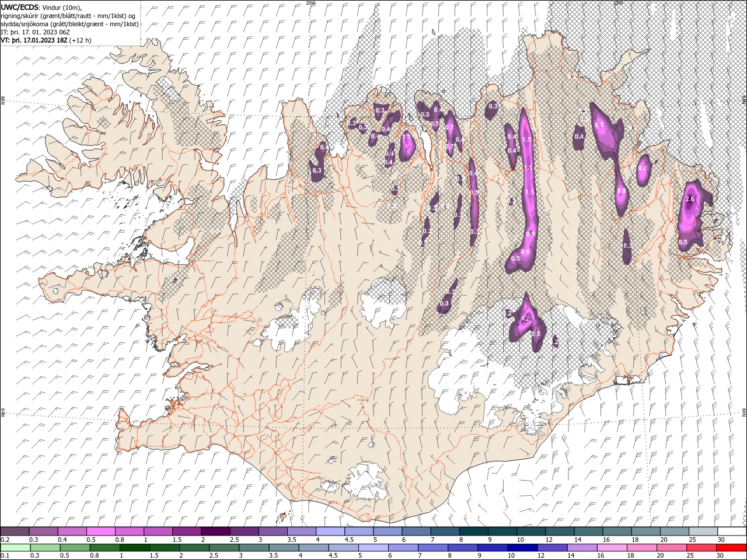Pick the light pink 16–18 lower legend swatch
Viewport: 747px width, 560px height.
pyautogui.click(x=611, y=548)
